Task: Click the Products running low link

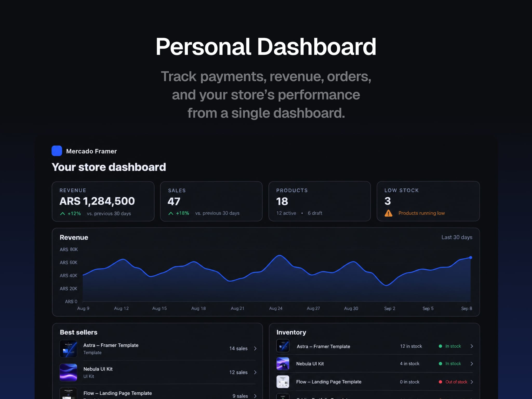Action: [421, 213]
